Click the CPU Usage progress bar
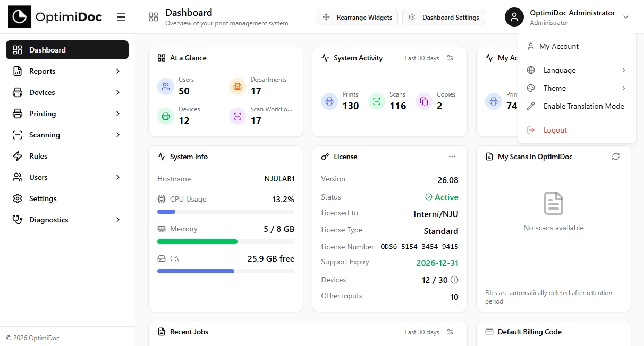 tap(226, 212)
